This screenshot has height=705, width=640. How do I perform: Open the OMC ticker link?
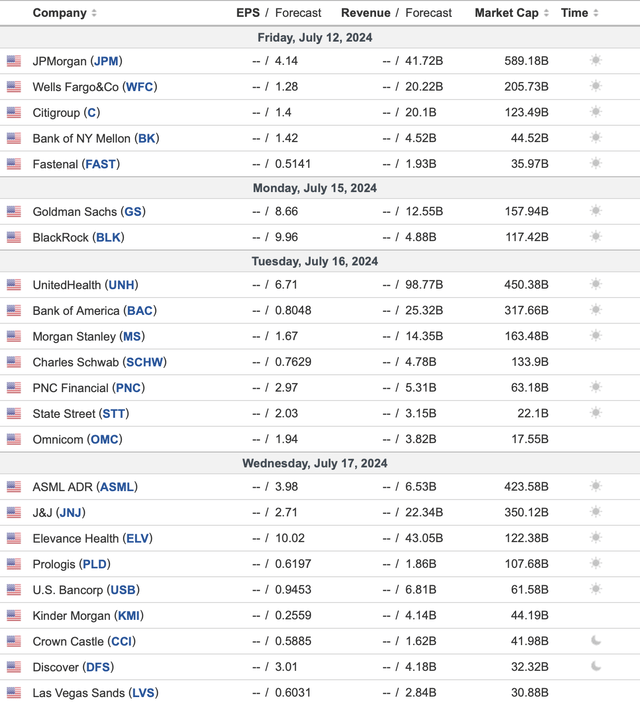[104, 439]
